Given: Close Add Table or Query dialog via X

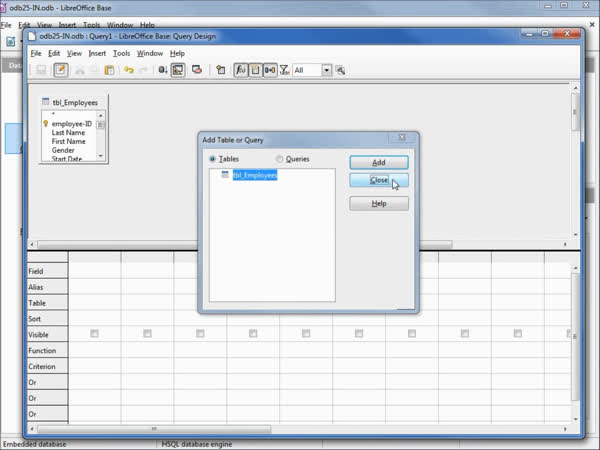Looking at the screenshot, I should pyautogui.click(x=402, y=137).
